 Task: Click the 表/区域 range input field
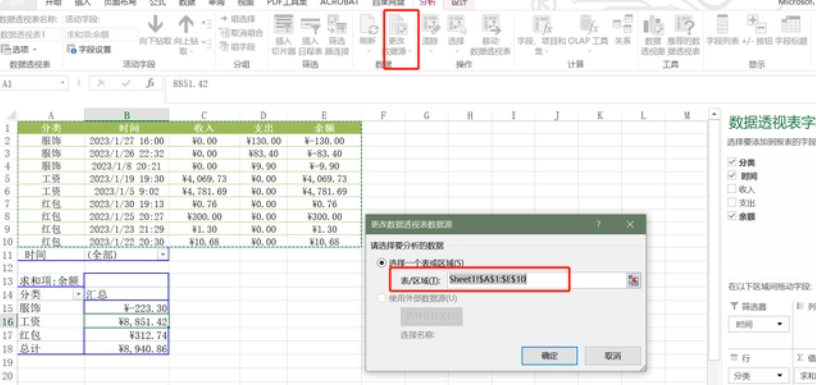(536, 280)
